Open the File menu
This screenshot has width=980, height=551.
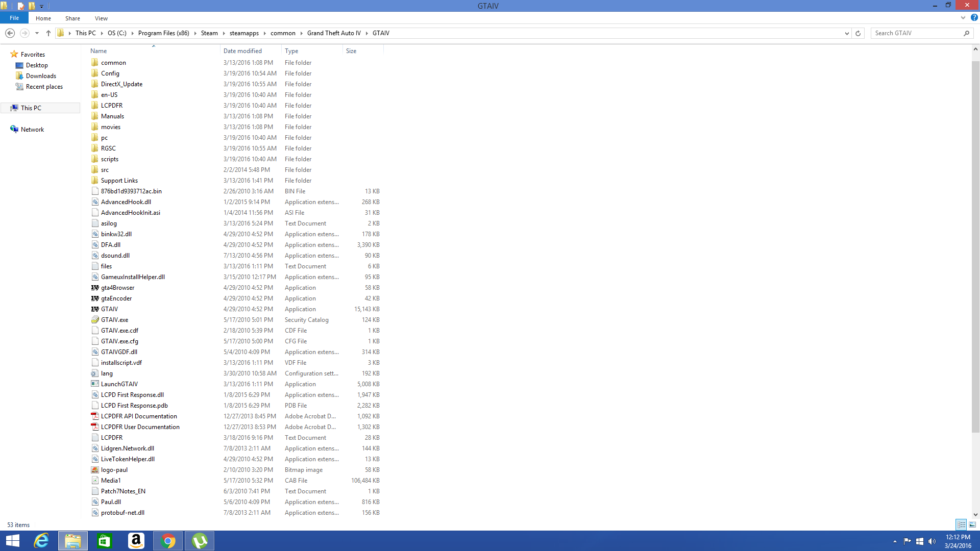[14, 18]
